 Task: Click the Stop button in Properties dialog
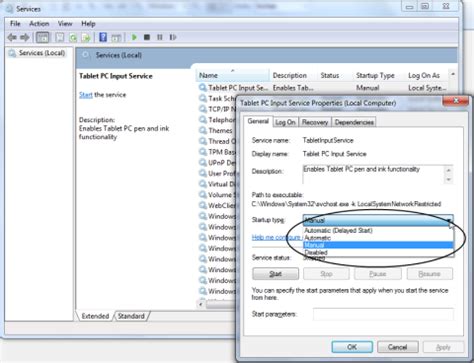[326, 274]
